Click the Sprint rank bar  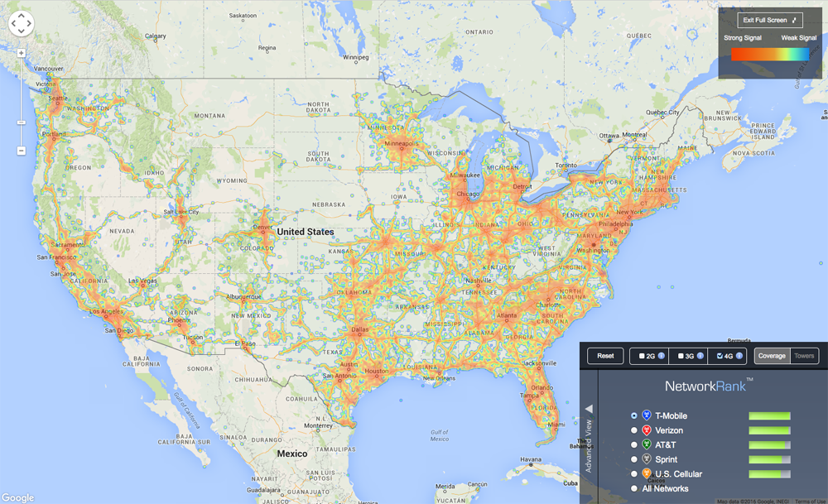click(x=769, y=459)
